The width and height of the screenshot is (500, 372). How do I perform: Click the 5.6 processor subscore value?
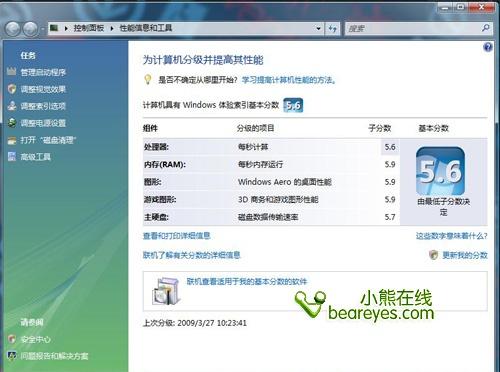tap(390, 147)
